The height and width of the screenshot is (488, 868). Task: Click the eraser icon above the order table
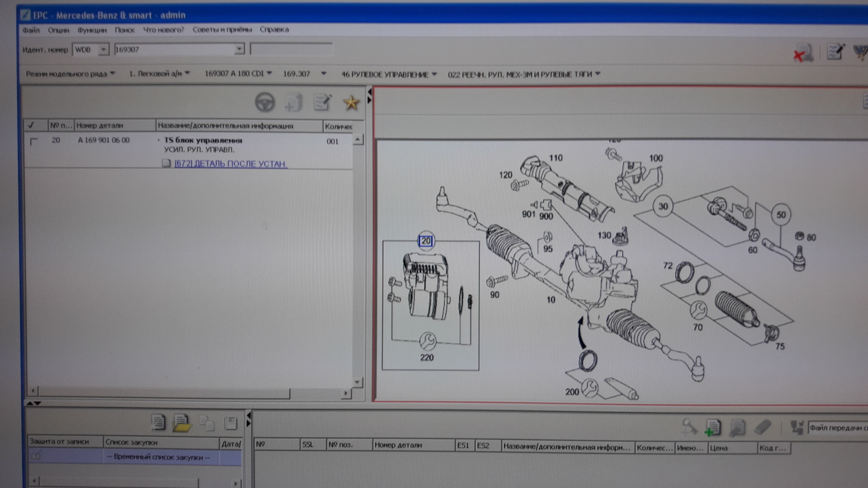pyautogui.click(x=763, y=427)
